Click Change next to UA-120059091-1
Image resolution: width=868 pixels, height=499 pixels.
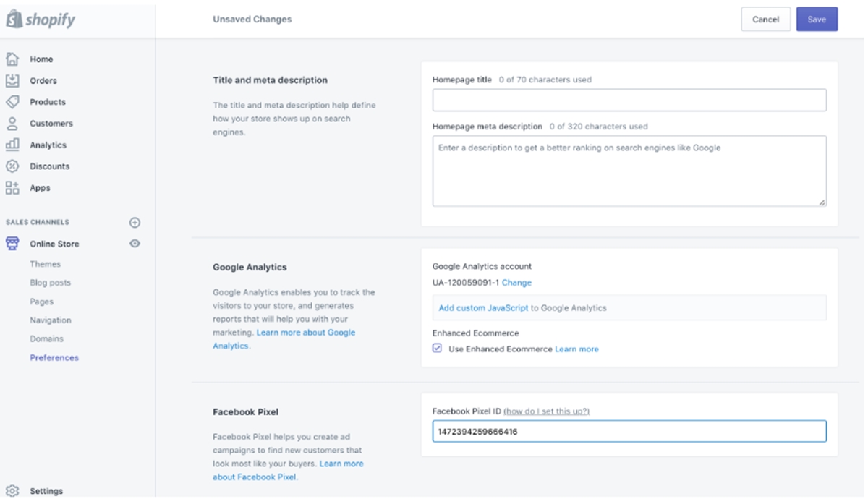pos(516,283)
